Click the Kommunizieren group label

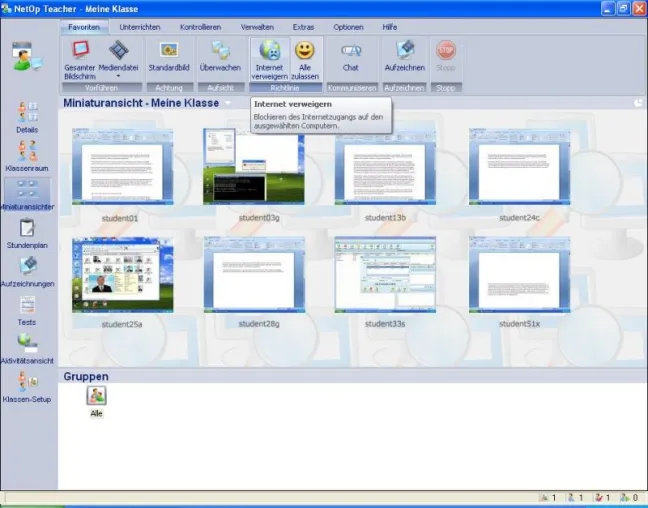[x=352, y=88]
